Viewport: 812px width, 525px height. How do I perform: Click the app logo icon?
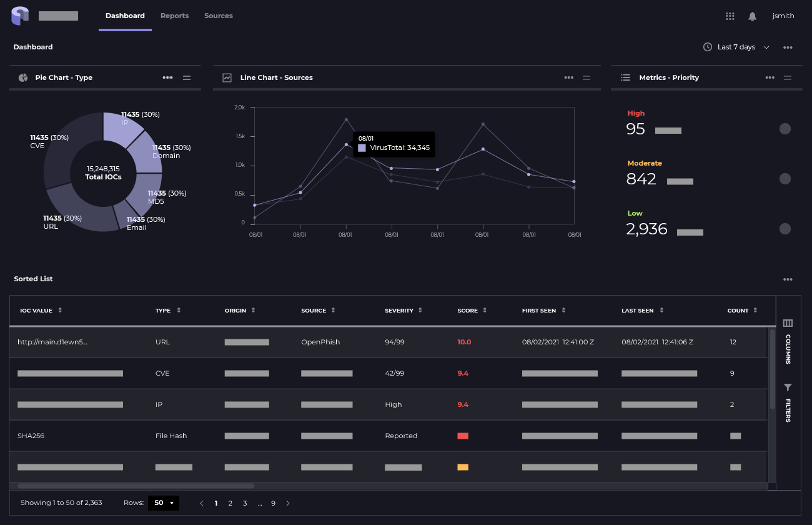point(20,16)
